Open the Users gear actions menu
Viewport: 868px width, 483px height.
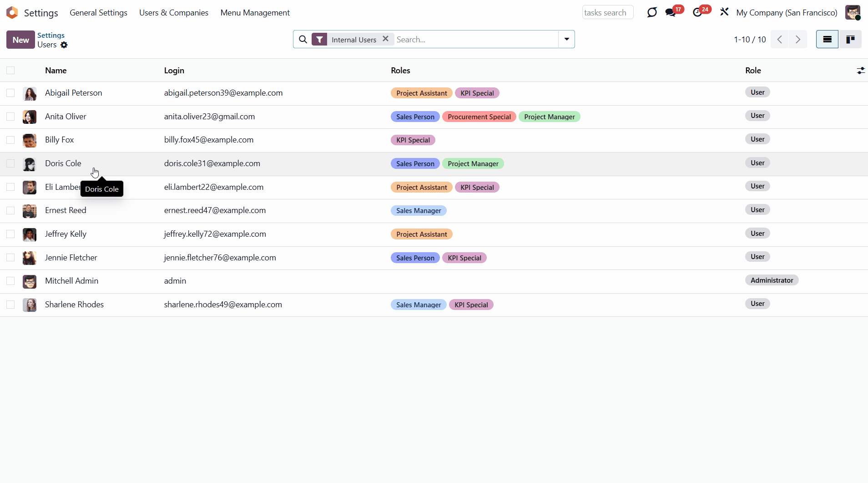(64, 45)
